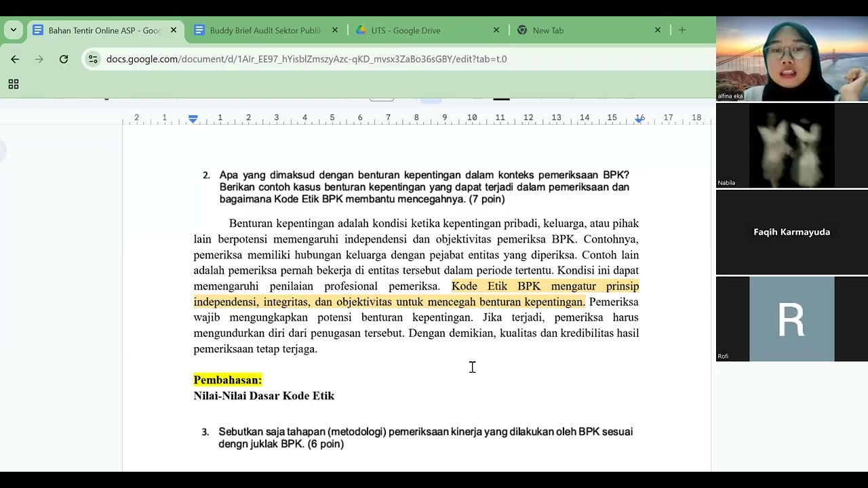This screenshot has width=868, height=488.
Task: Switch to Bahan Tentir Online ASP tab
Action: (x=105, y=30)
